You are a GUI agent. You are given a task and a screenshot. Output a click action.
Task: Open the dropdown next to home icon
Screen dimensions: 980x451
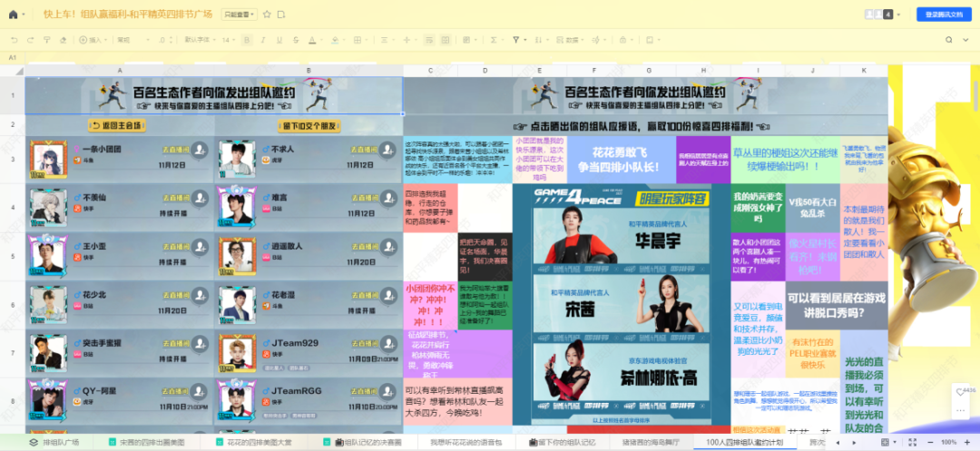point(24,15)
